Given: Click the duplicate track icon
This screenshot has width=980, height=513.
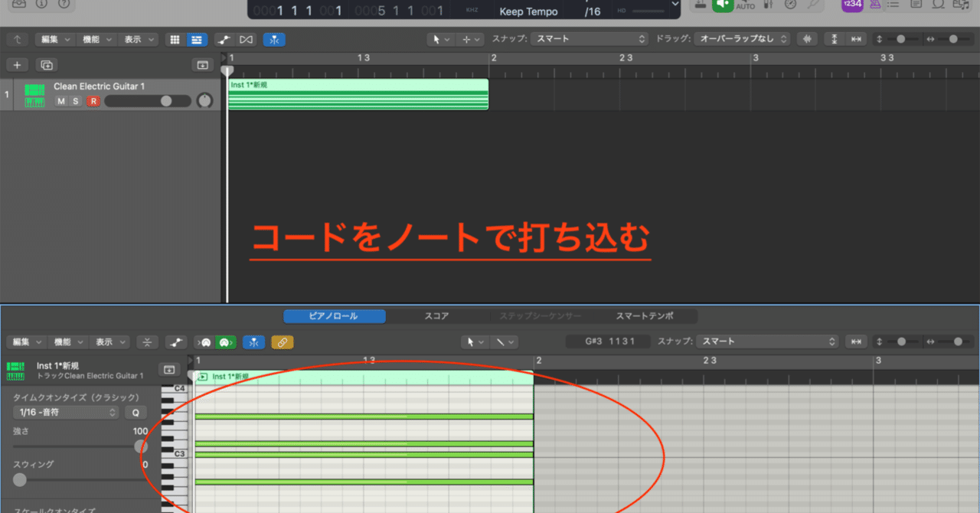Looking at the screenshot, I should tap(47, 65).
